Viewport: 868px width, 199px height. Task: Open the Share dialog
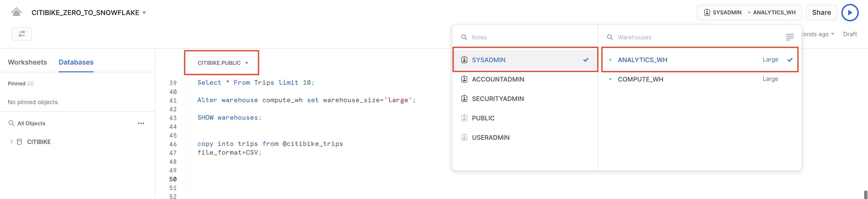(x=821, y=12)
